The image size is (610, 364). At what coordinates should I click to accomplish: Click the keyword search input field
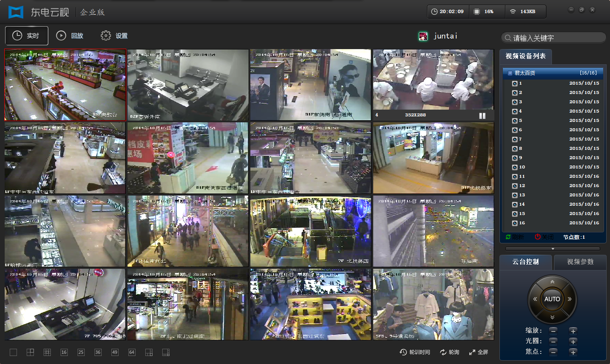click(x=555, y=38)
